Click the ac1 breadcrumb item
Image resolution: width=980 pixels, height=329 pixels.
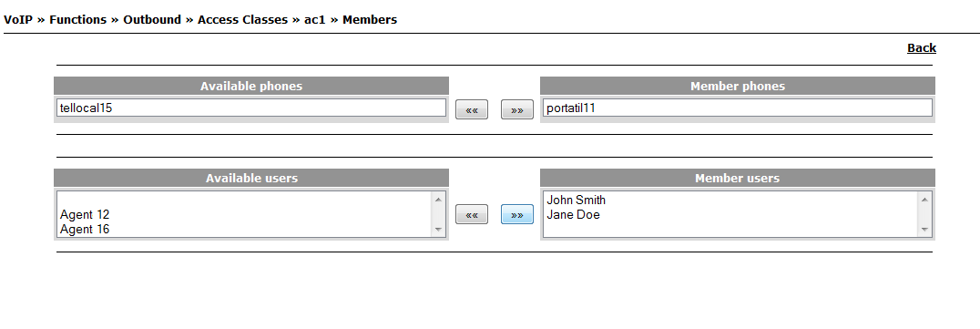315,19
